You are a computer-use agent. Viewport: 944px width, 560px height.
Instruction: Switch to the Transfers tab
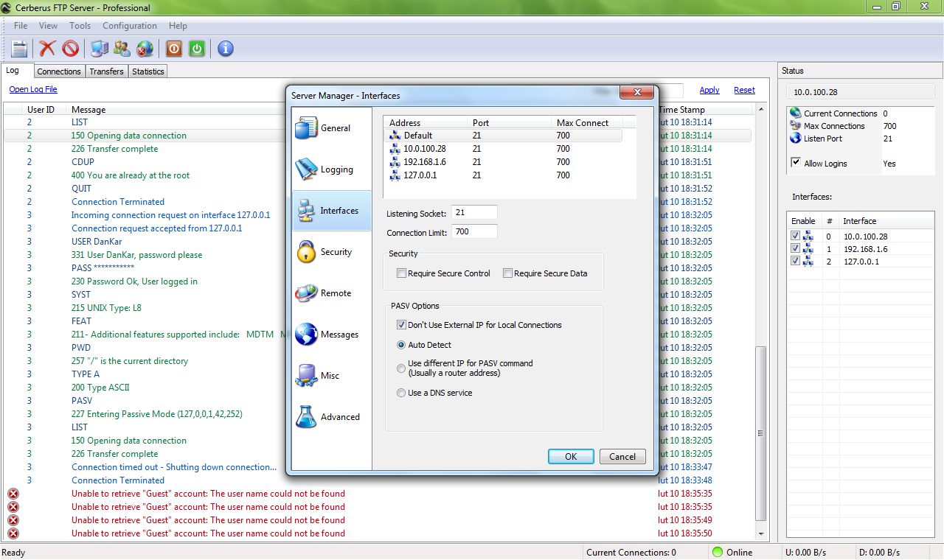tap(106, 71)
